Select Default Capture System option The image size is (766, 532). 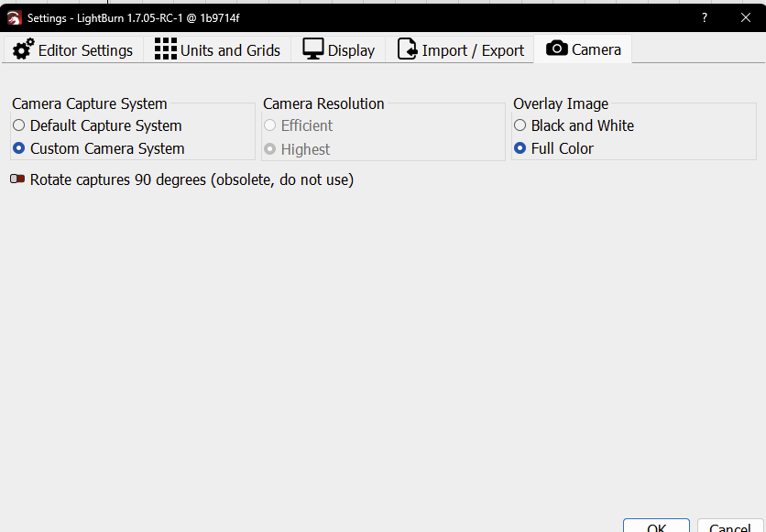coord(18,125)
